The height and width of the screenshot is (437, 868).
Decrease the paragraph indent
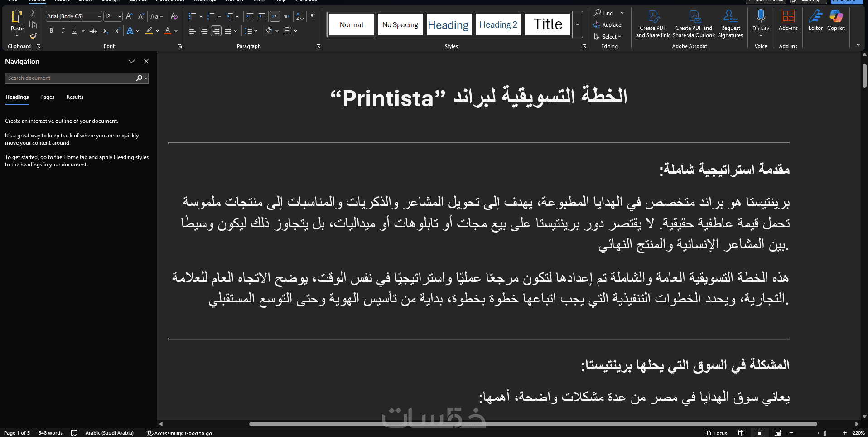click(250, 16)
